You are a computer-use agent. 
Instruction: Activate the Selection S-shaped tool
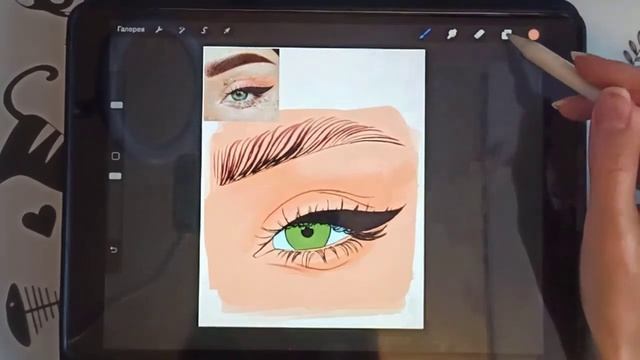click(204, 30)
